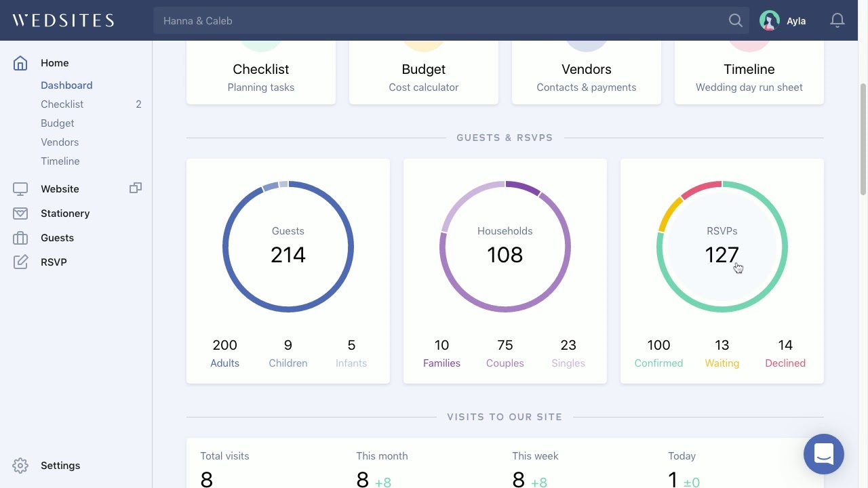This screenshot has width=868, height=488.
Task: Click the Website monitor icon in the sidebar
Action: [20, 189]
